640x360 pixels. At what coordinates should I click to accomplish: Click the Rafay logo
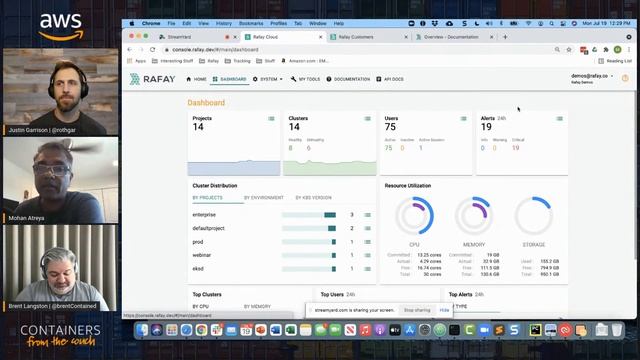click(x=152, y=79)
